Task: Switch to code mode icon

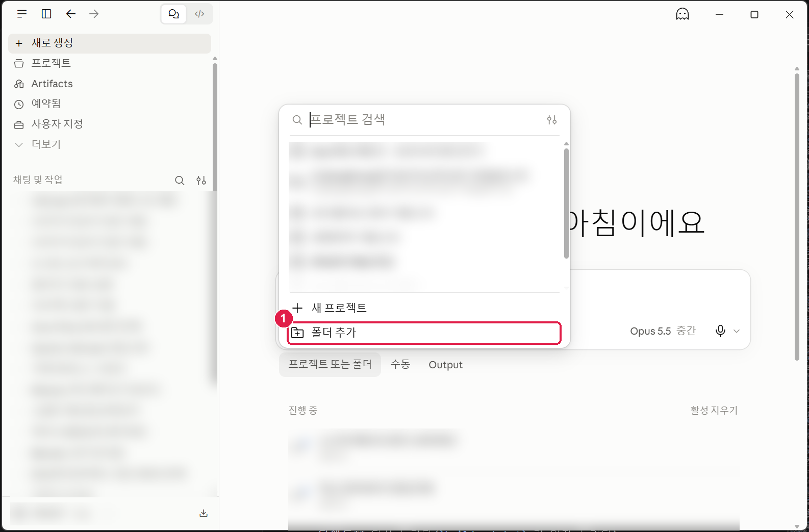Action: tap(199, 14)
